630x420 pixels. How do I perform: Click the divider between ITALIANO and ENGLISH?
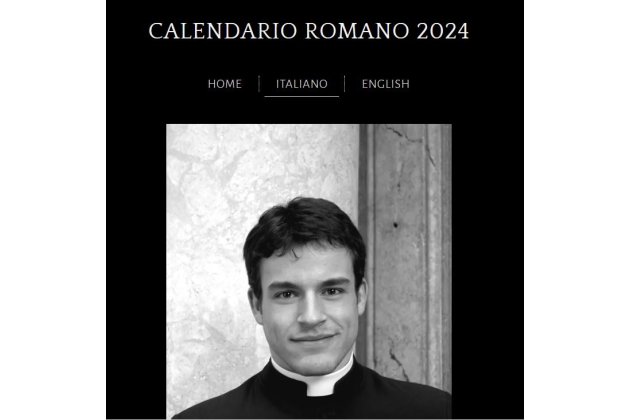pyautogui.click(x=345, y=84)
